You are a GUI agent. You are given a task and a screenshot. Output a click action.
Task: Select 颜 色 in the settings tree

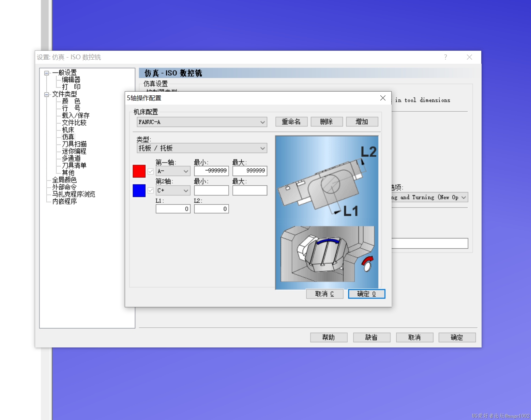pyautogui.click(x=71, y=101)
